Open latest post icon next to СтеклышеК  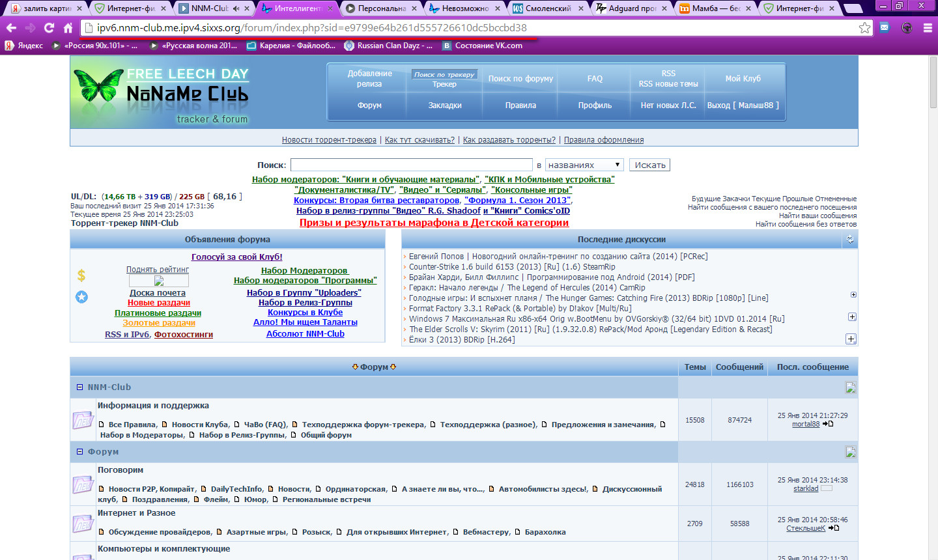[x=834, y=528]
